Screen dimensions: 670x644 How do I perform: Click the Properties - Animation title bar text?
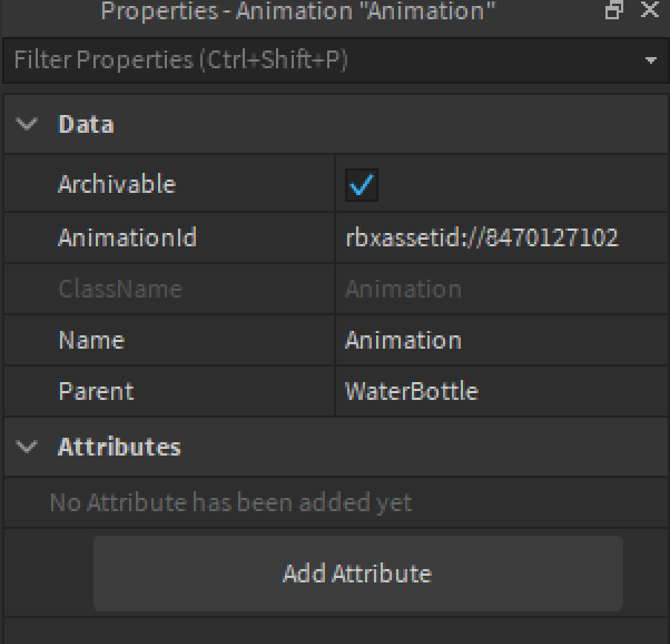(298, 10)
